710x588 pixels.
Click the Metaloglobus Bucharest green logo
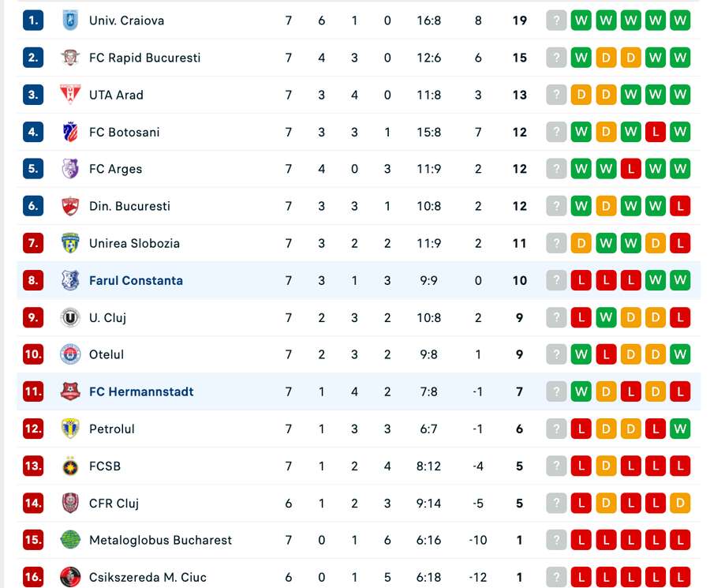70,540
